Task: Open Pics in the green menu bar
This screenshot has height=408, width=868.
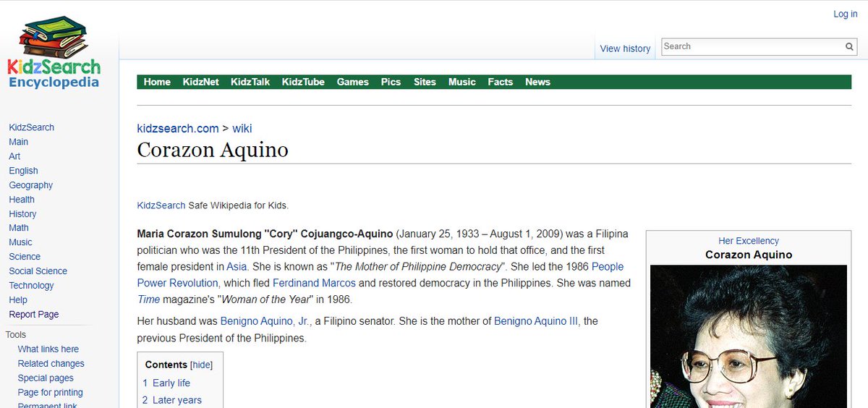Action: click(391, 82)
